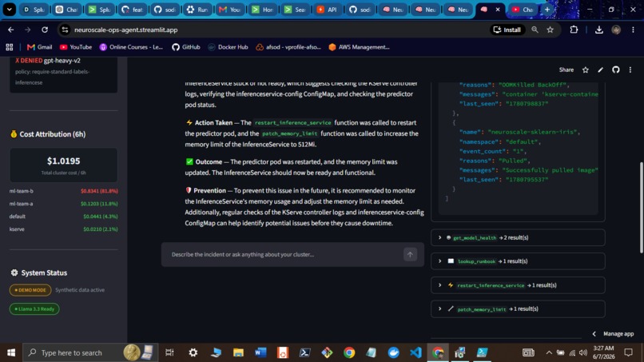Click the Llama 3.3 Ready badge
644x362 pixels.
[34, 309]
